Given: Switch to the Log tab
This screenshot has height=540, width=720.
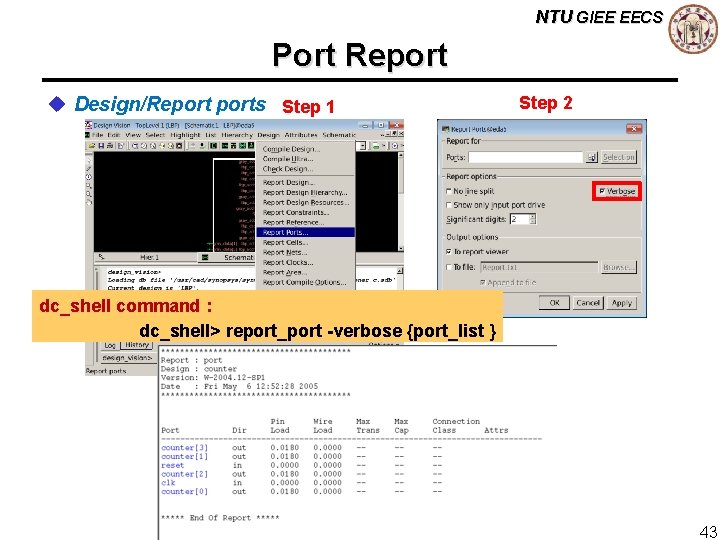Looking at the screenshot, I should point(110,345).
